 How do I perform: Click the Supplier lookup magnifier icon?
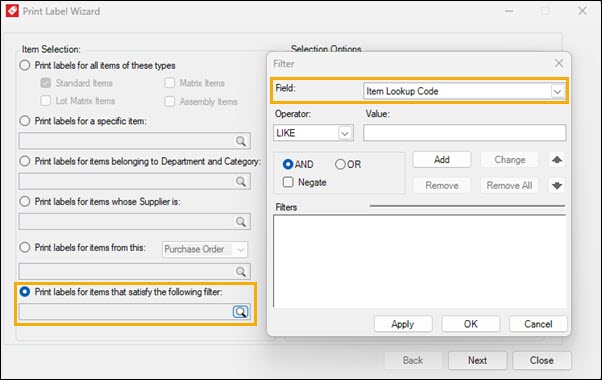pos(241,221)
